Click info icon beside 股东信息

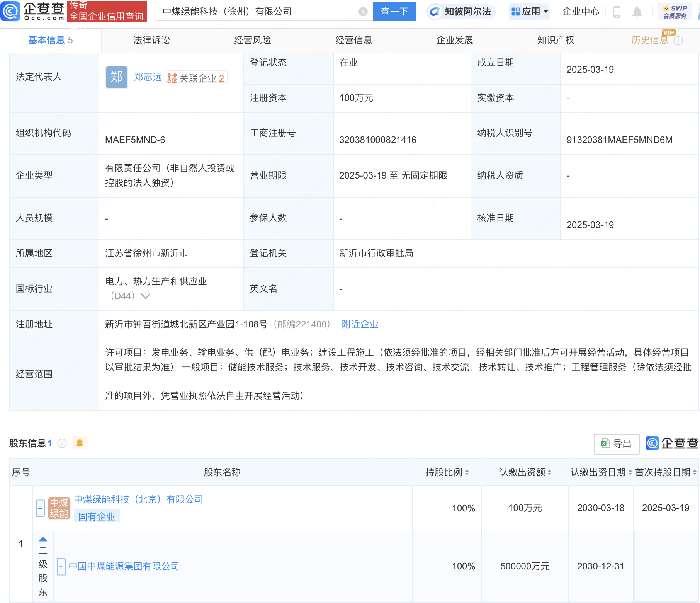62,443
